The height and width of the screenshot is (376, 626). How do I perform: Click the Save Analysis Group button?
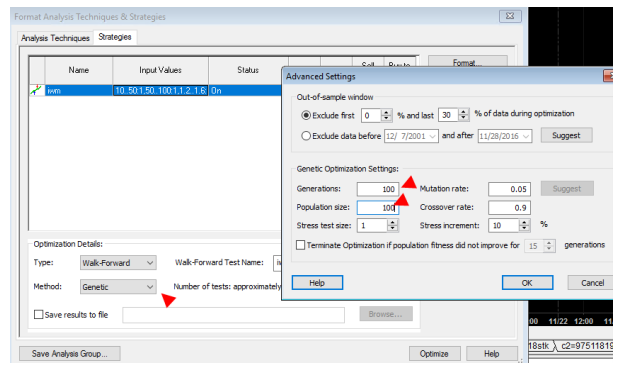pos(70,354)
